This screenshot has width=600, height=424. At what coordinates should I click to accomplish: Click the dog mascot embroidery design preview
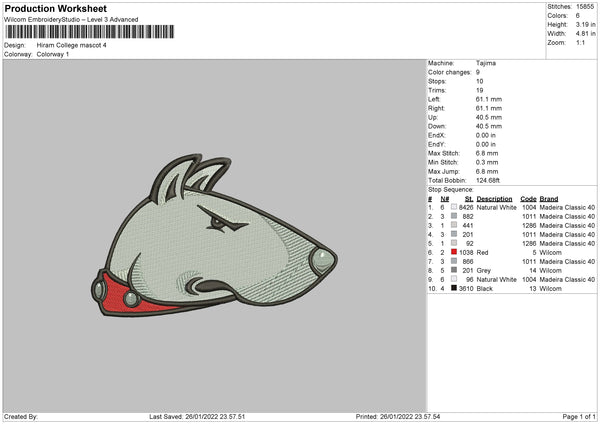pos(214,236)
